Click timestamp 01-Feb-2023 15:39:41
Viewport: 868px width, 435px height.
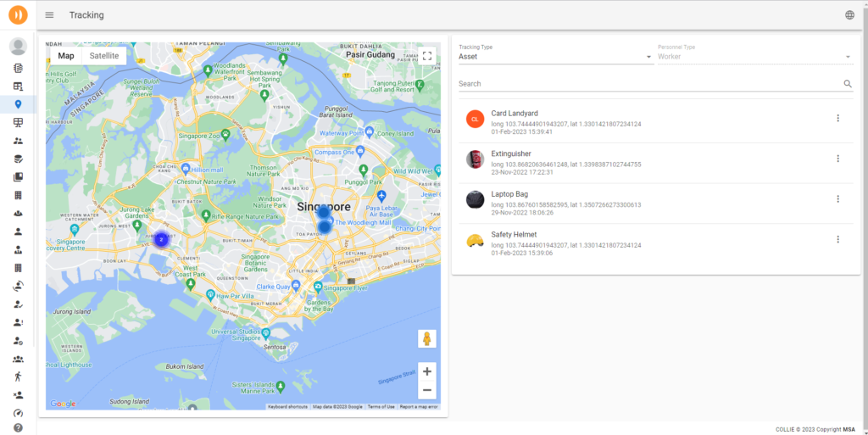pyautogui.click(x=521, y=132)
